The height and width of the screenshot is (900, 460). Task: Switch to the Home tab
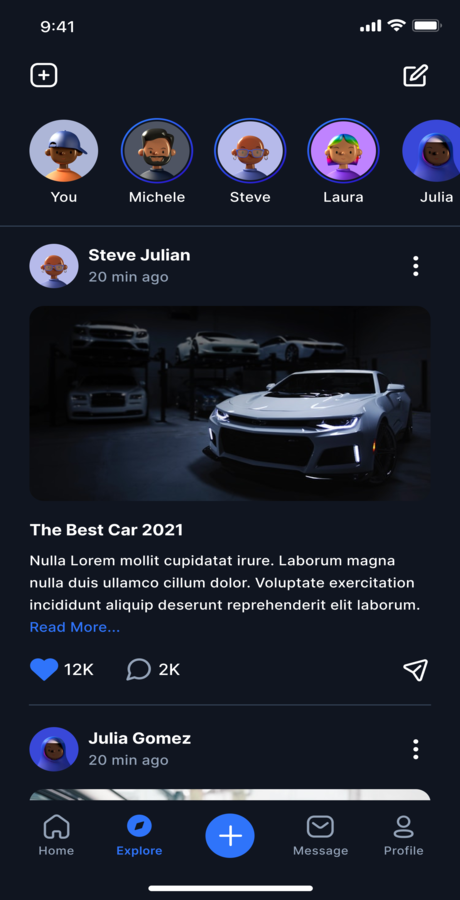56,836
